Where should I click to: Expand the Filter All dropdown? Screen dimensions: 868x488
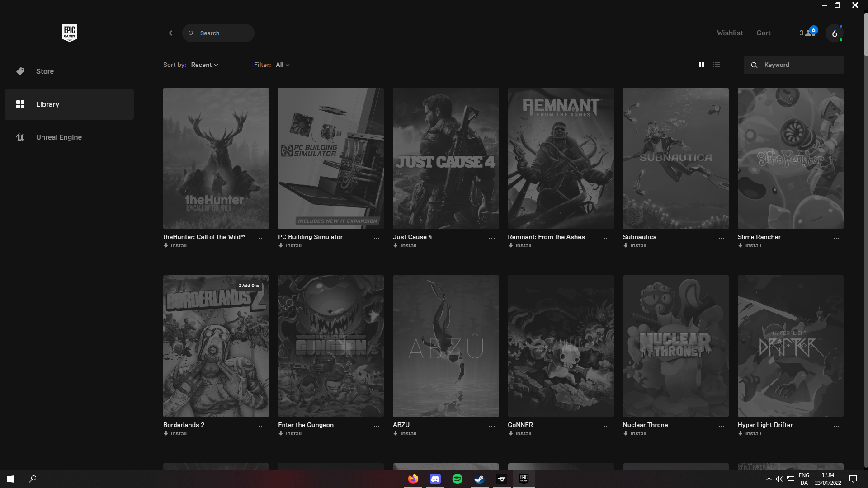click(x=283, y=65)
